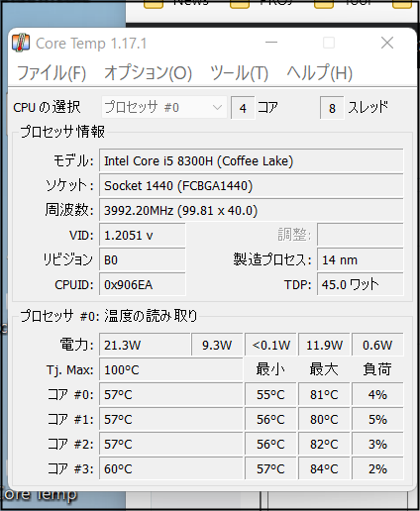This screenshot has width=420, height=511.
Task: Click the 負荷 column header
Action: pyautogui.click(x=377, y=369)
